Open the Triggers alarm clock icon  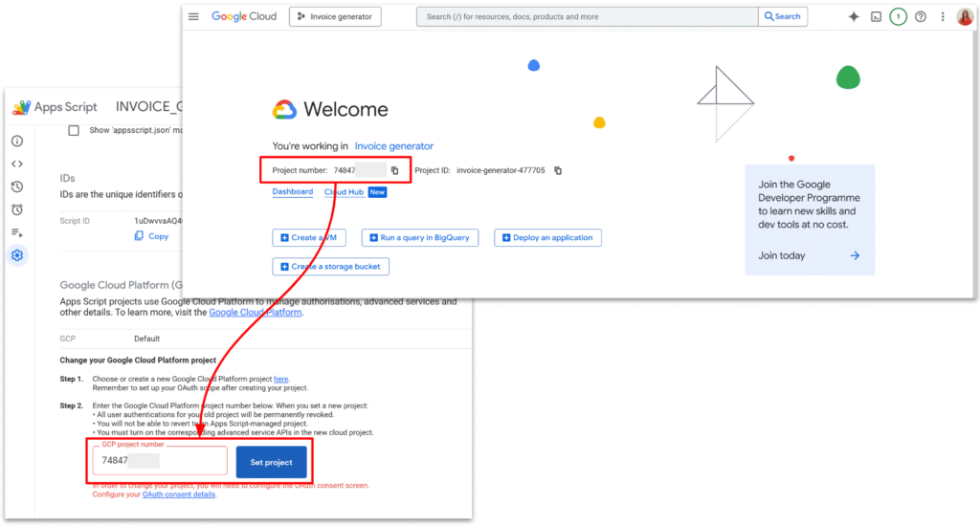(x=16, y=209)
